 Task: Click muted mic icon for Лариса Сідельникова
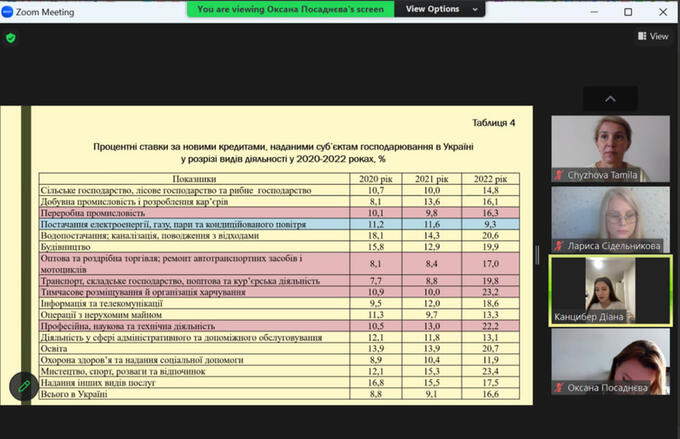pyautogui.click(x=560, y=243)
